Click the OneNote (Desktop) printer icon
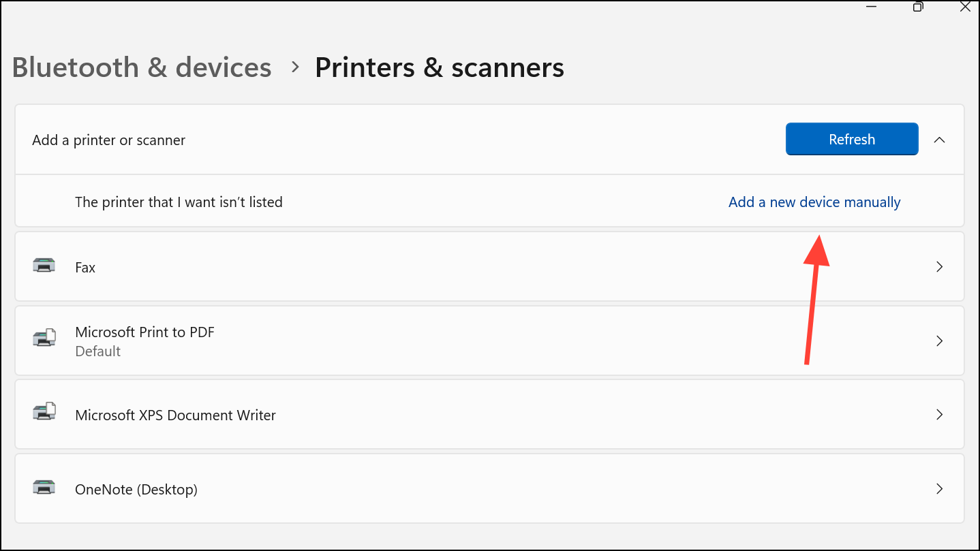This screenshot has width=980, height=551. click(44, 488)
